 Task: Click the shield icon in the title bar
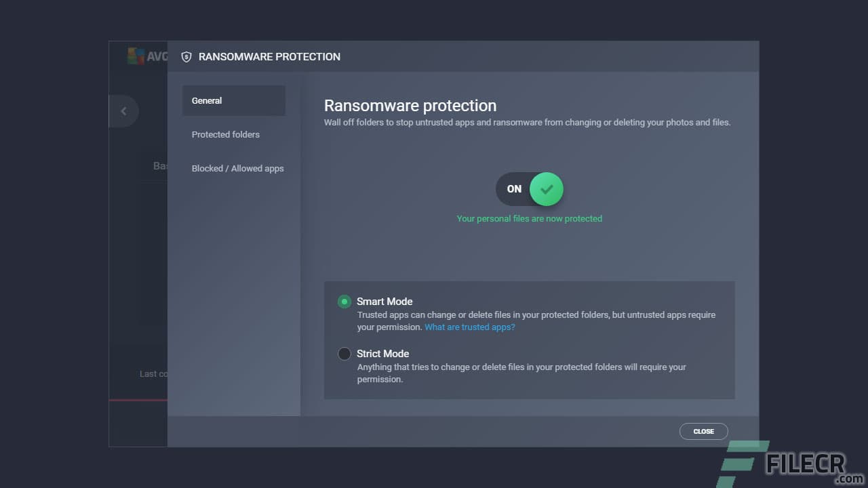[186, 57]
